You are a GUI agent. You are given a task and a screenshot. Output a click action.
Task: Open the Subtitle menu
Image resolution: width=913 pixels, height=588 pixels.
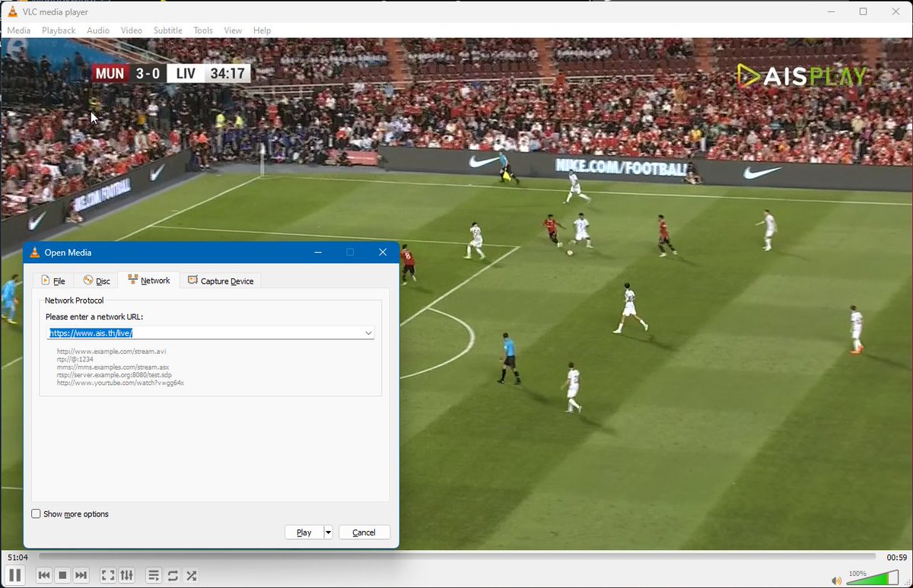168,30
